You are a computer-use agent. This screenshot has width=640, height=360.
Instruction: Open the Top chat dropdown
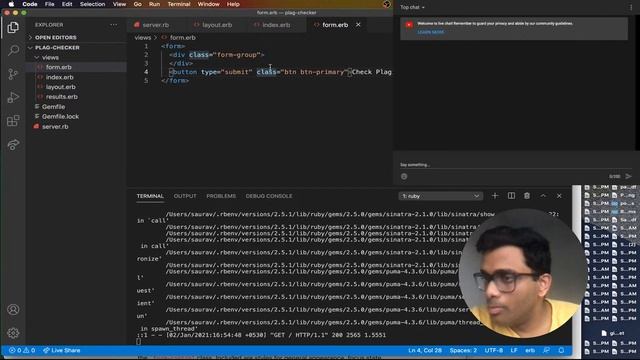pos(412,7)
